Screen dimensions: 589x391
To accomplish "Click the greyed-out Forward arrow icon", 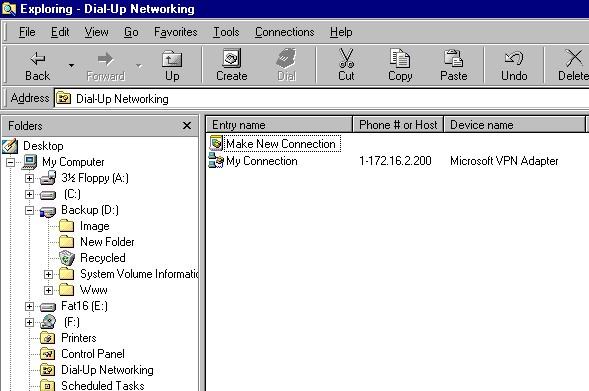I will tap(105, 59).
